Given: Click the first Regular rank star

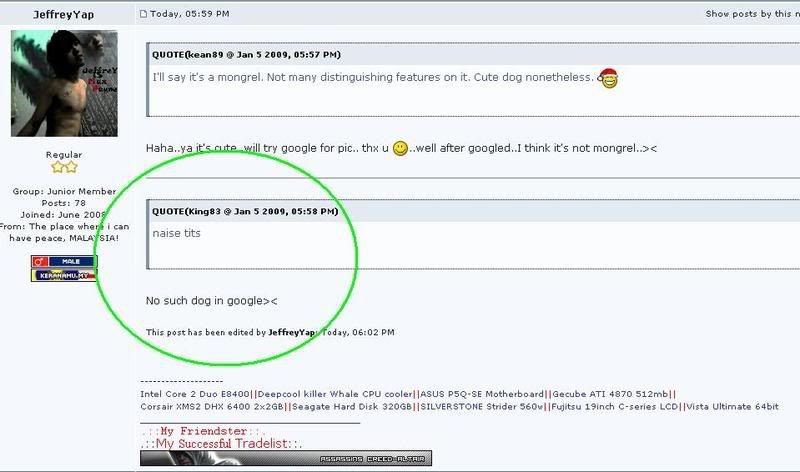Looking at the screenshot, I should pyautogui.click(x=58, y=167).
